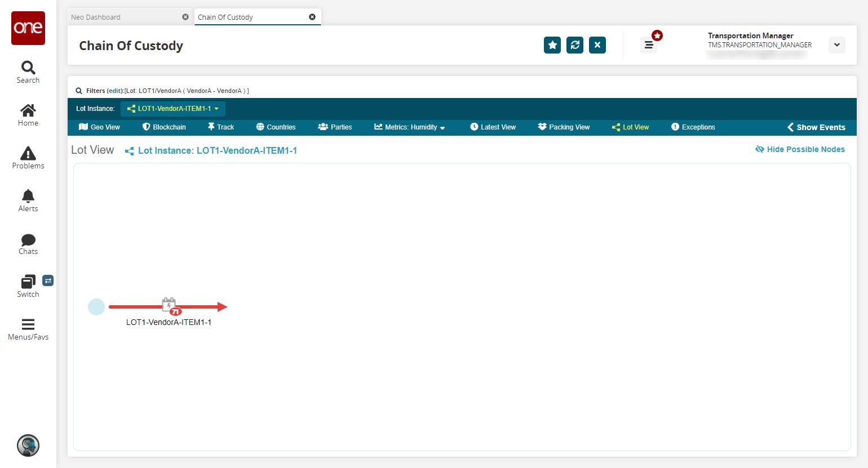Switch to the Geo View tab
The image size is (868, 468).
tap(99, 127)
